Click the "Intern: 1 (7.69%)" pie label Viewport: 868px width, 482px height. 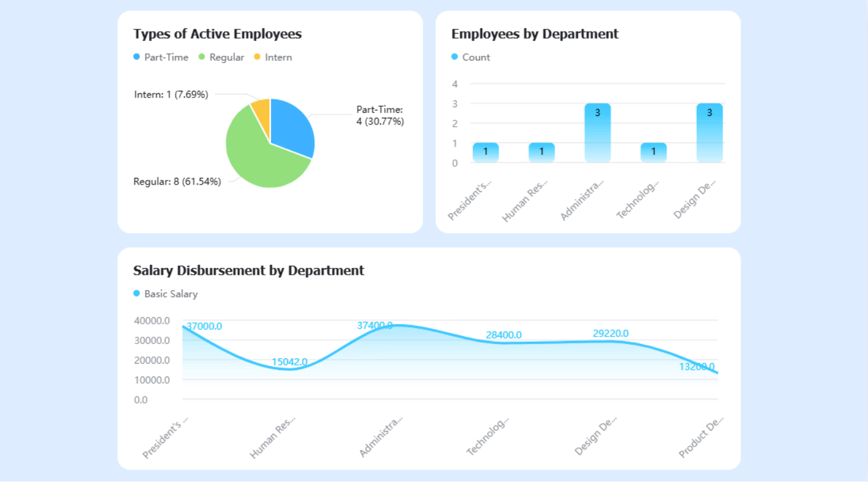[x=171, y=94]
